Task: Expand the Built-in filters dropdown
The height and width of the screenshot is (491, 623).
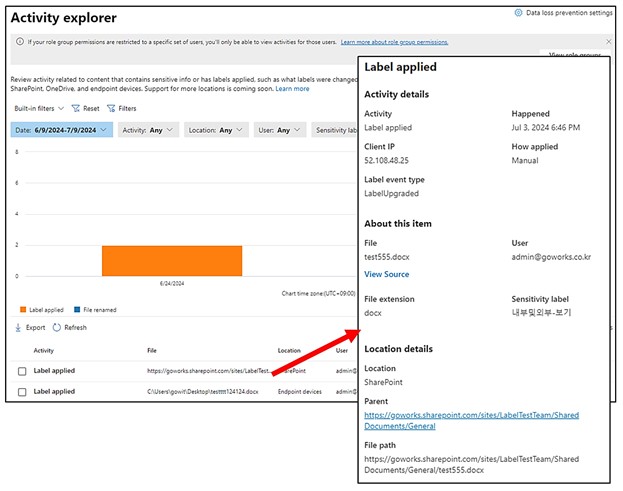Action: tap(40, 108)
